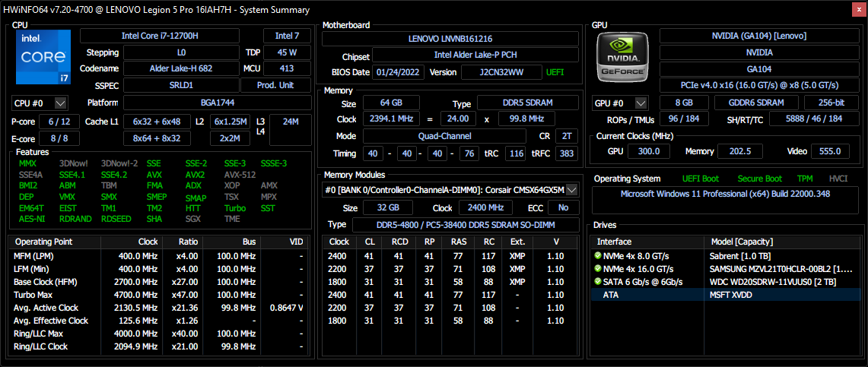
Task: Click the Ring/LLC Max row
Action: [x=159, y=334]
